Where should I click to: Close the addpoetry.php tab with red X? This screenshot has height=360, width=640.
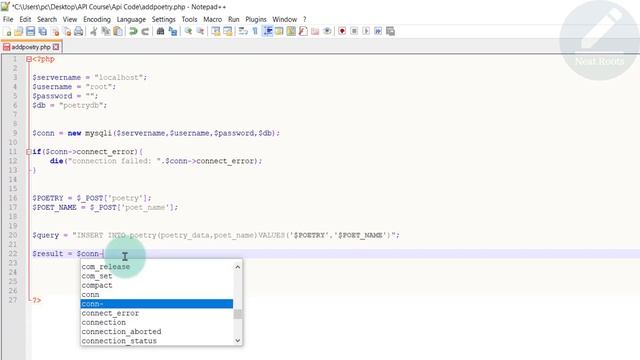56,47
